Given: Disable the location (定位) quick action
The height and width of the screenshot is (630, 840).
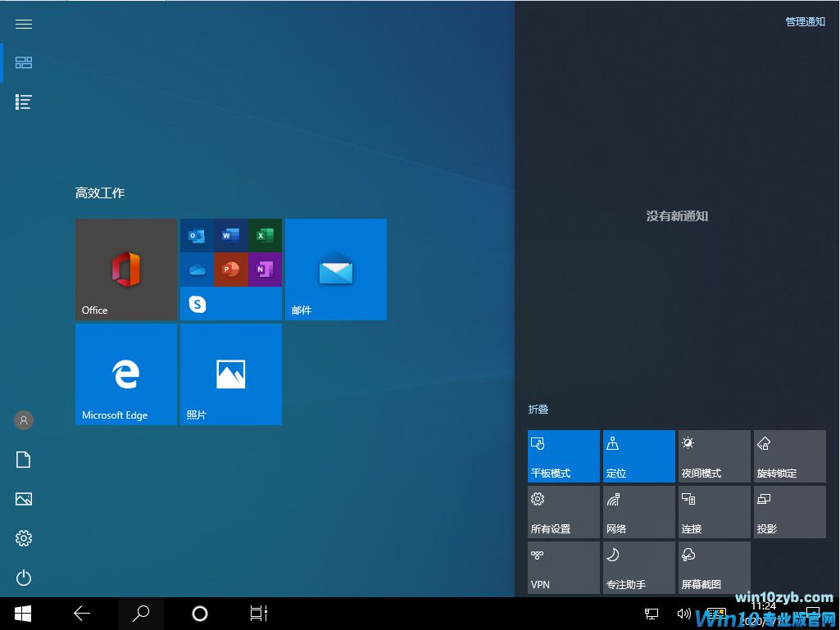Looking at the screenshot, I should [639, 456].
